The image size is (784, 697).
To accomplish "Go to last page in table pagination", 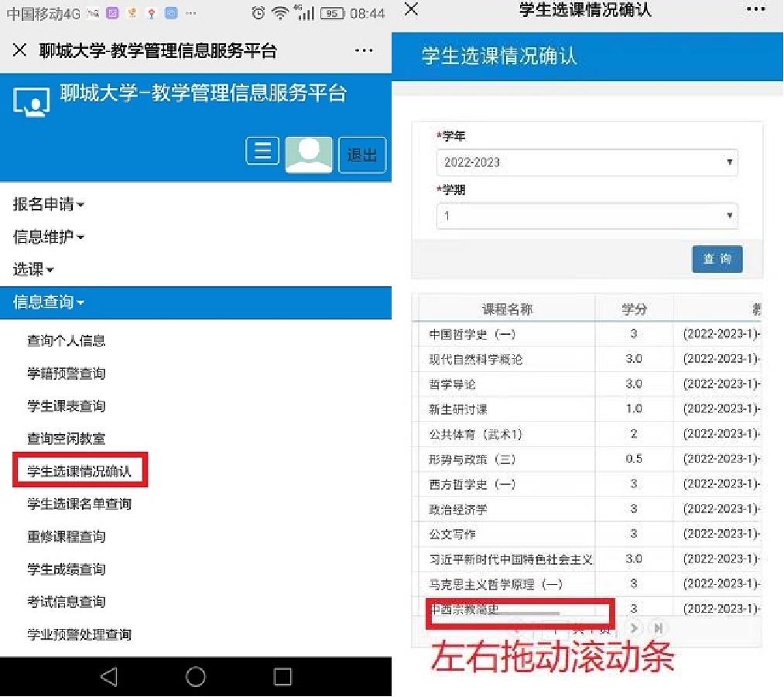I will point(659,628).
